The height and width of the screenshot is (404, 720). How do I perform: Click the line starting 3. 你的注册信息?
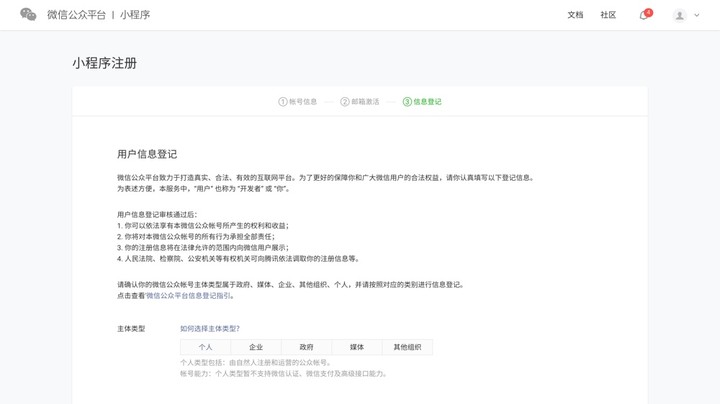tap(203, 247)
